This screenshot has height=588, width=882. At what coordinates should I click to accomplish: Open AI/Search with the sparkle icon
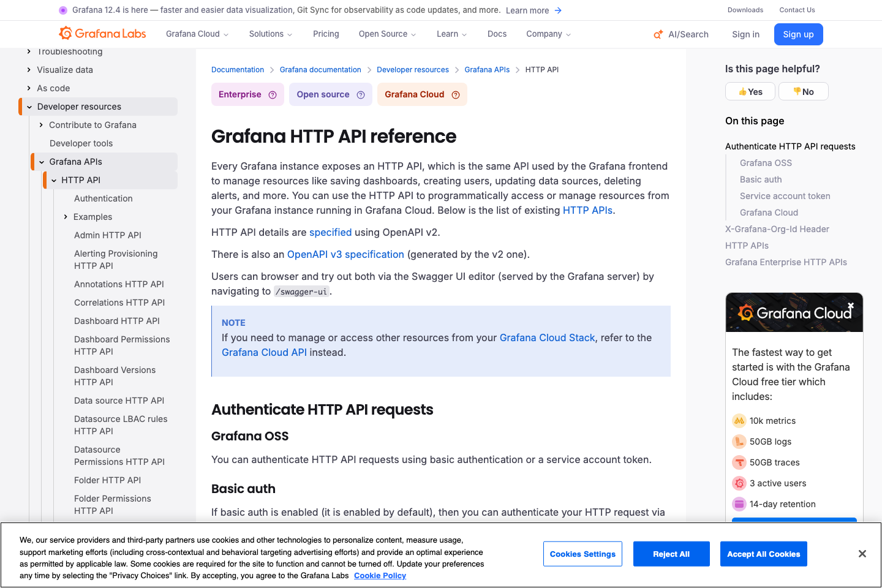(680, 34)
